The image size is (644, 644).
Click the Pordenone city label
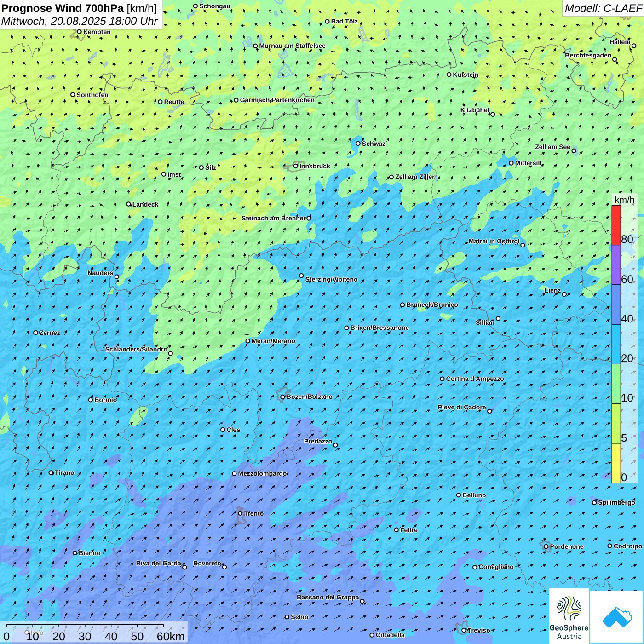(x=567, y=546)
